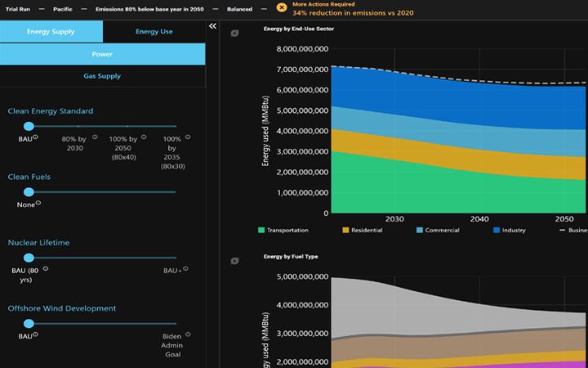Show info for Nuclear Lifetime BAU+ option
The image size is (588, 368).
pyautogui.click(x=185, y=268)
